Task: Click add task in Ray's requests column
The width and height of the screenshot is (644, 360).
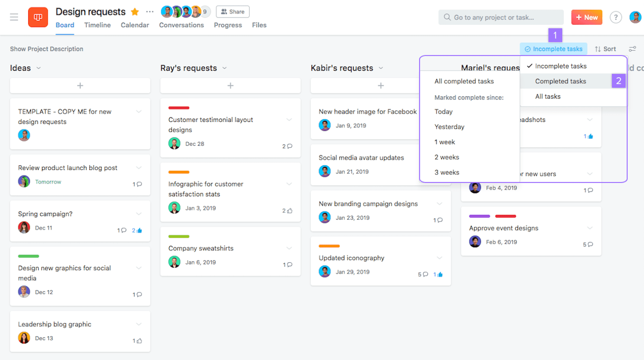Action: pos(230,85)
